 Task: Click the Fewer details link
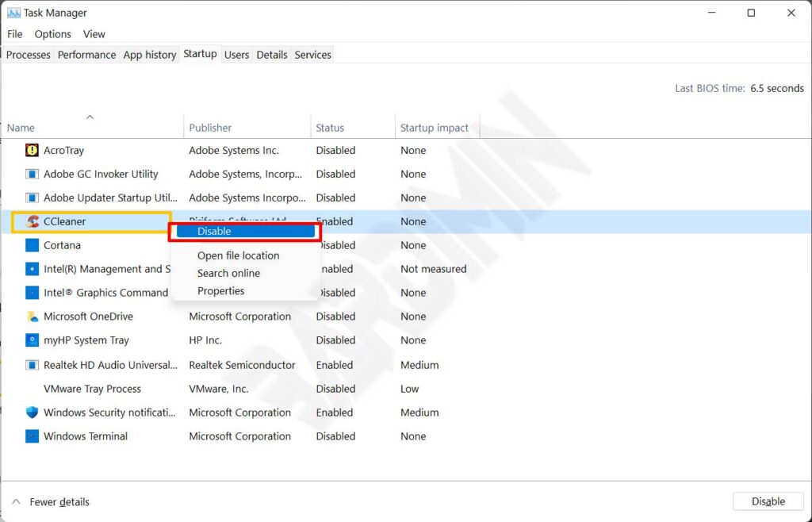59,502
